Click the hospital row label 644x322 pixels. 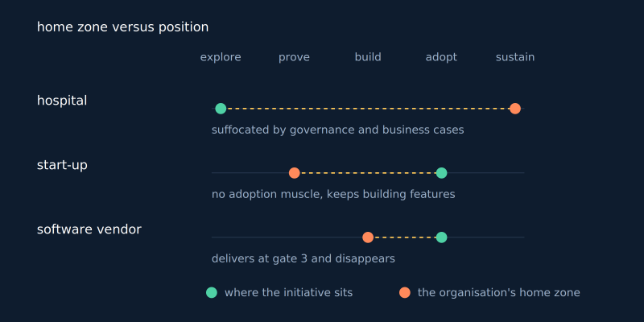(62, 101)
